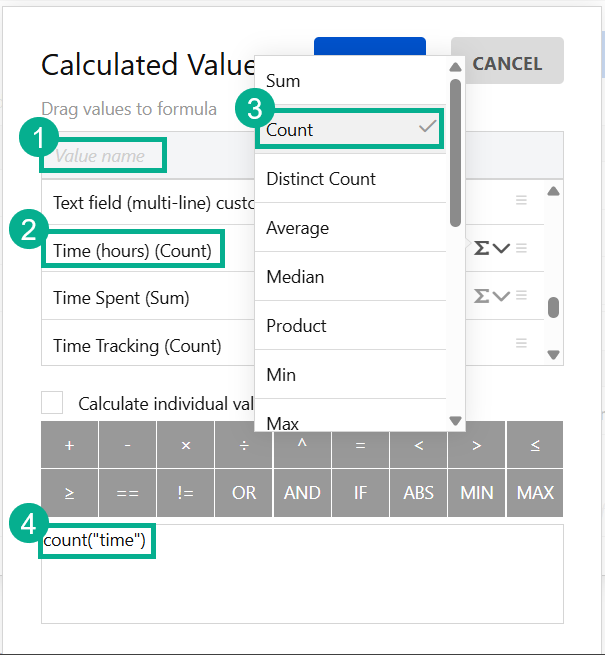Screen dimensions: 605x655
Task: Insert the plus operator into formula
Action: pos(69,445)
